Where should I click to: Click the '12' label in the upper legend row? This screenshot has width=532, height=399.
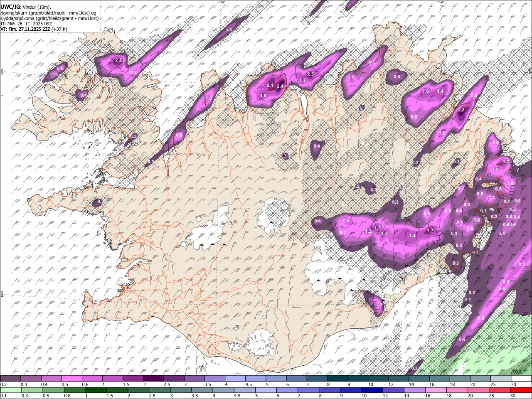(391, 384)
